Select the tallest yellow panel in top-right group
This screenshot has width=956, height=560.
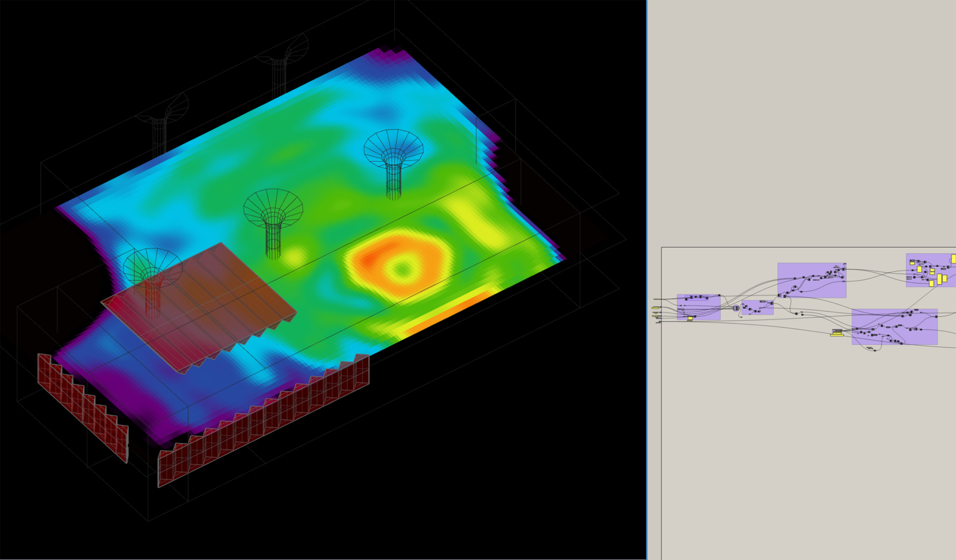[939, 279]
